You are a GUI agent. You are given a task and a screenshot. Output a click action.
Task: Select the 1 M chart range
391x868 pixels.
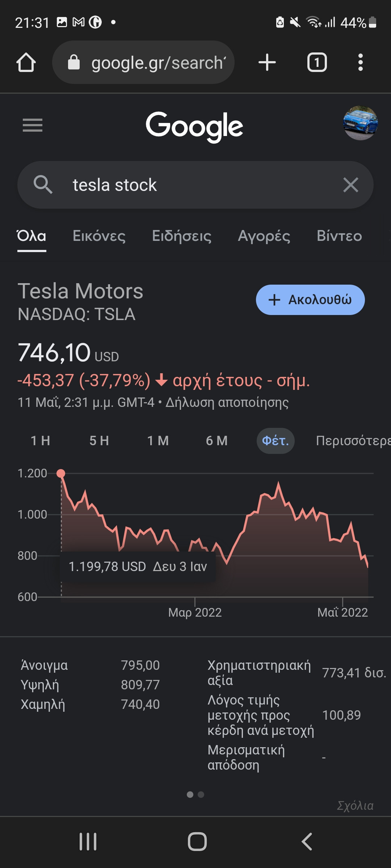(158, 441)
